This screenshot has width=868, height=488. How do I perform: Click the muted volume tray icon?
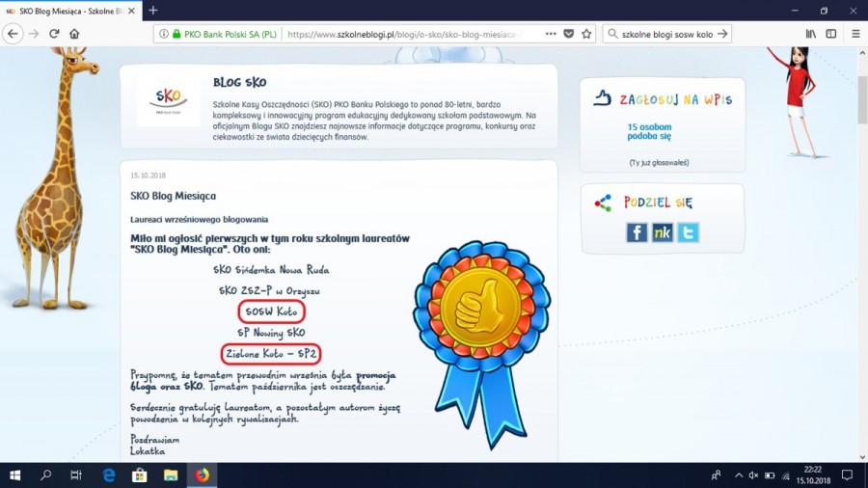[x=753, y=475]
